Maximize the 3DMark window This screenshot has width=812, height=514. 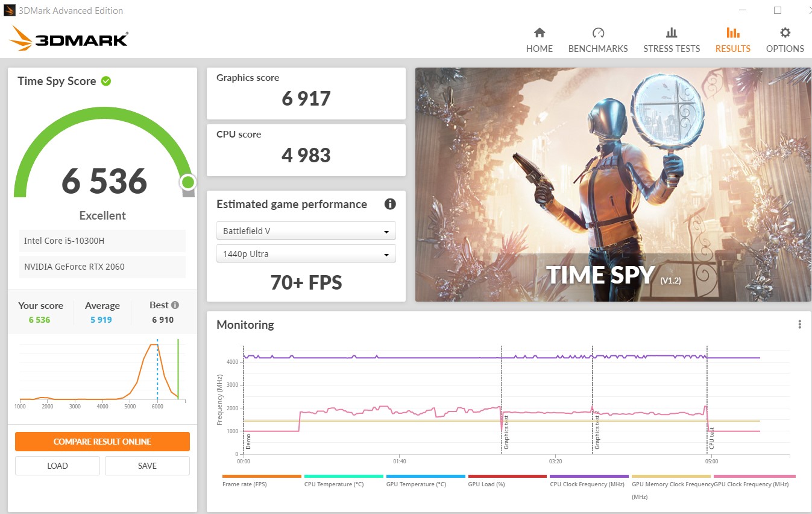pyautogui.click(x=778, y=10)
